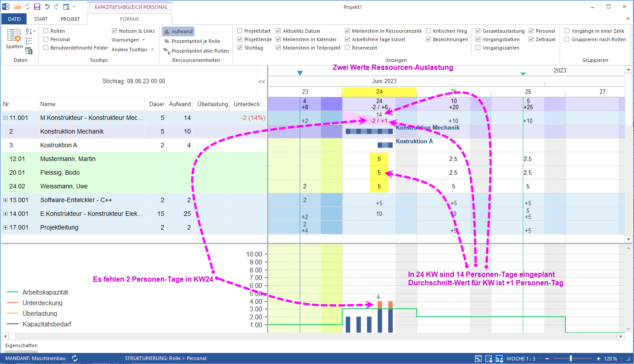Viewport: 634px width, 364px height.
Task: Open the DATEI tab
Action: click(14, 19)
